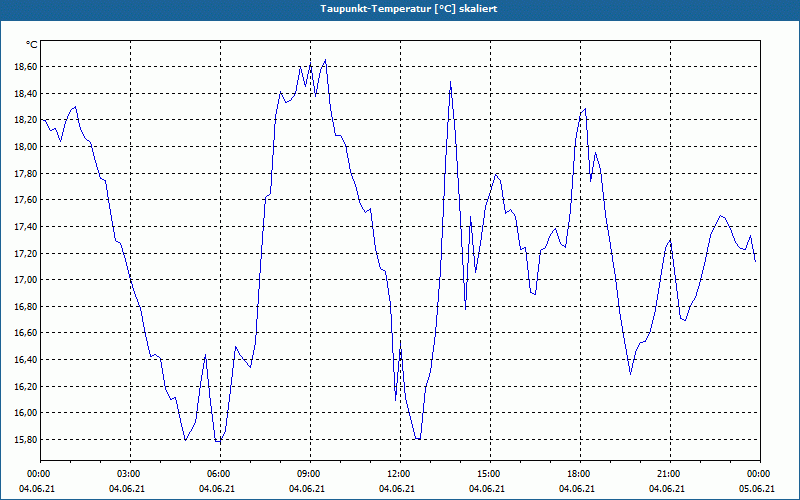Click the 21:00 time axis label

coord(670,474)
